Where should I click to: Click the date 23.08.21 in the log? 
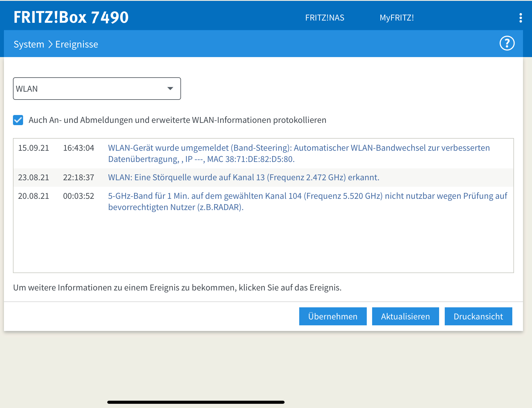pos(33,177)
